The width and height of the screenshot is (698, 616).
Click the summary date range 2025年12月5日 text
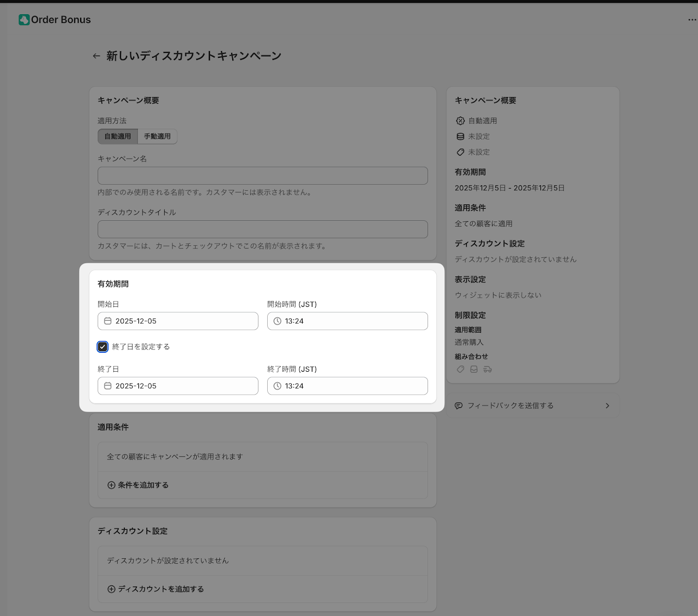510,188
